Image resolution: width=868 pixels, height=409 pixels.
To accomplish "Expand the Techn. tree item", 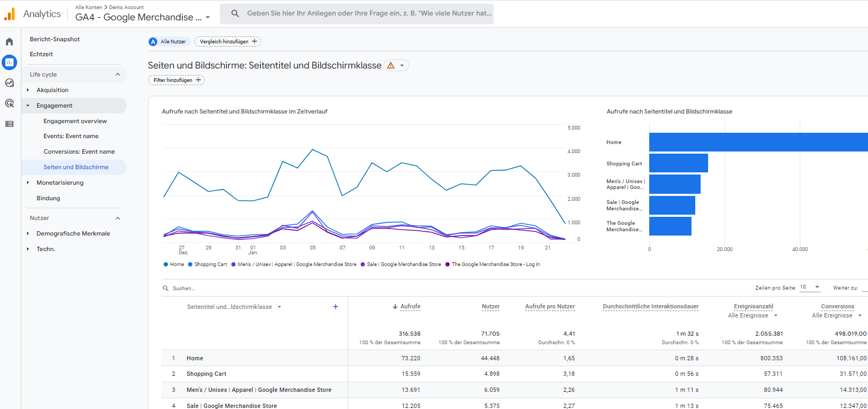I will coord(28,249).
